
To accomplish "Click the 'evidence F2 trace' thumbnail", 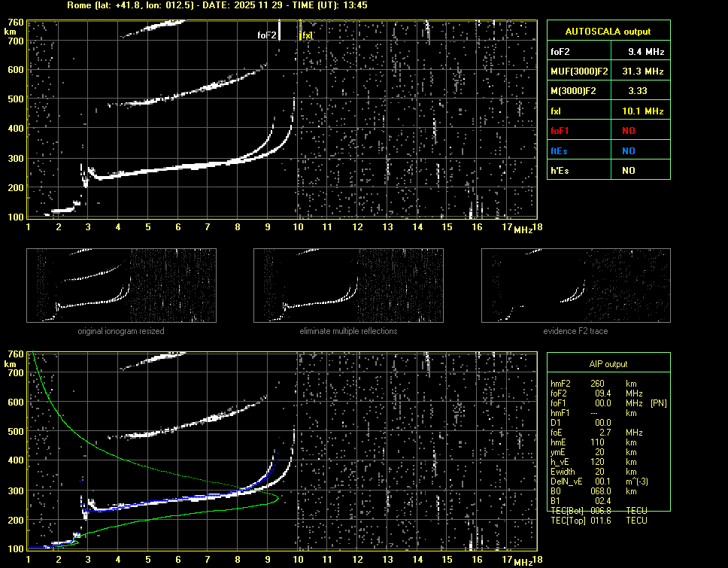I will pyautogui.click(x=575, y=286).
